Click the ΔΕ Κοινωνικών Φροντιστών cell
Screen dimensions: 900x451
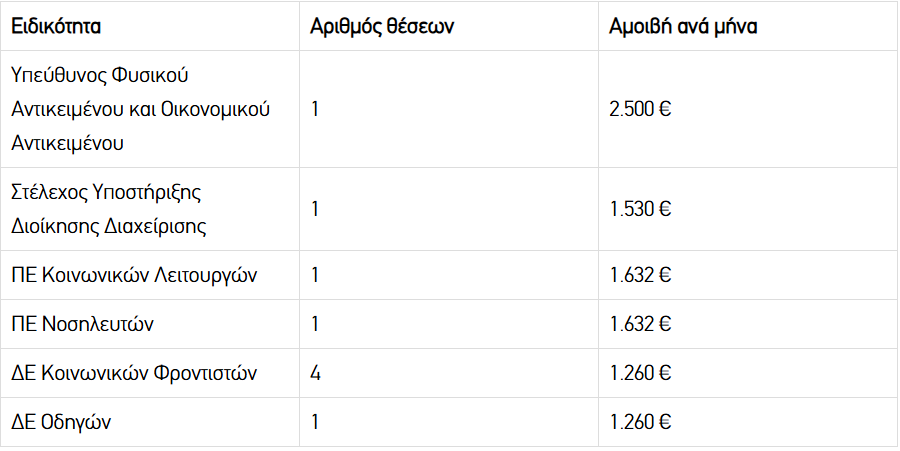click(150, 373)
